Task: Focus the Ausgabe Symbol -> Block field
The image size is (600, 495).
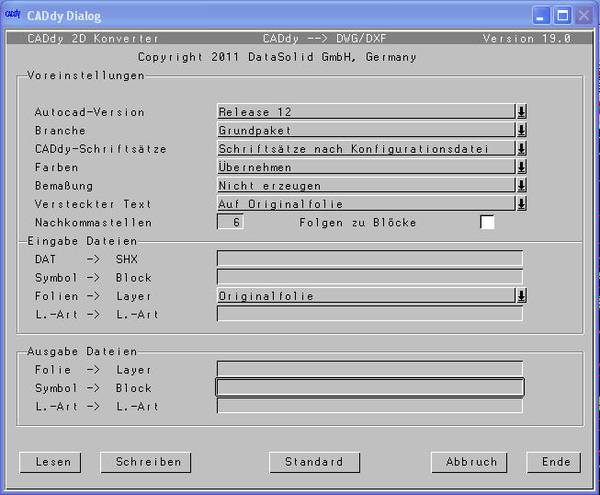Action: click(369, 388)
